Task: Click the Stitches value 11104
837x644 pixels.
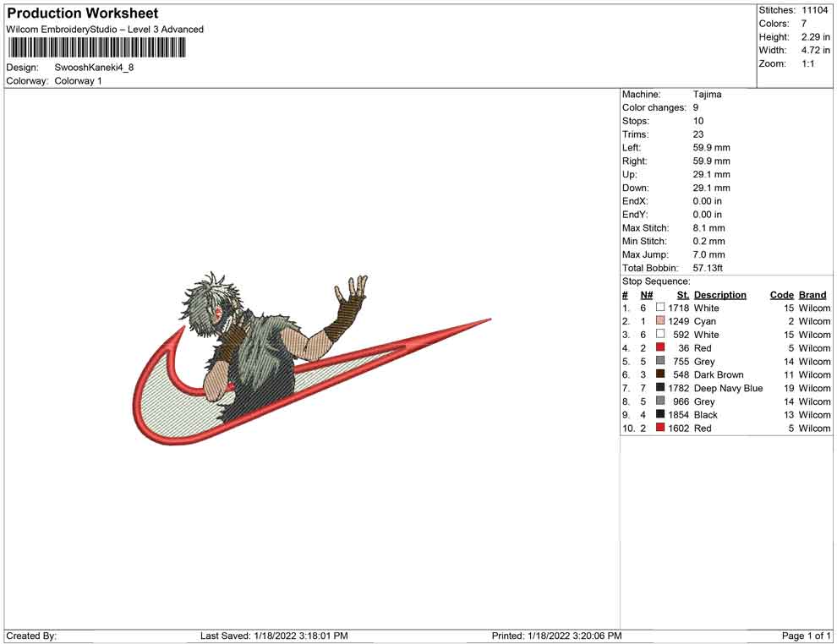Action: point(814,10)
